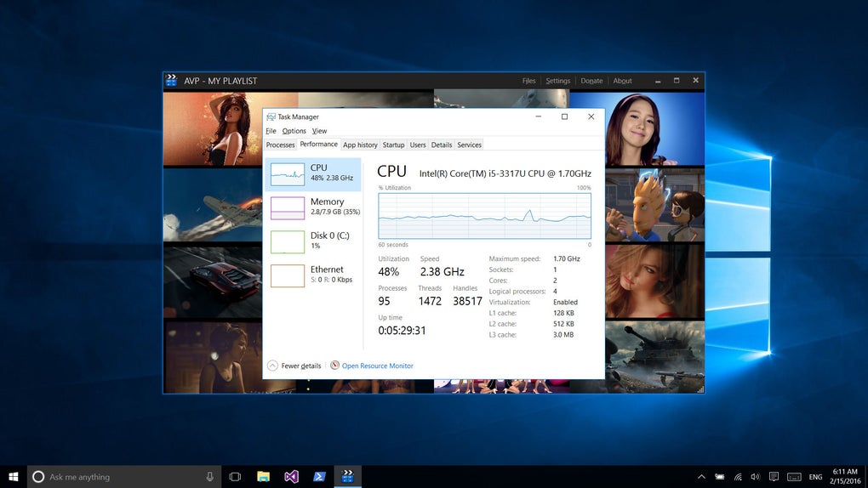The height and width of the screenshot is (488, 868).
Task: Open the Details tab
Action: [441, 145]
